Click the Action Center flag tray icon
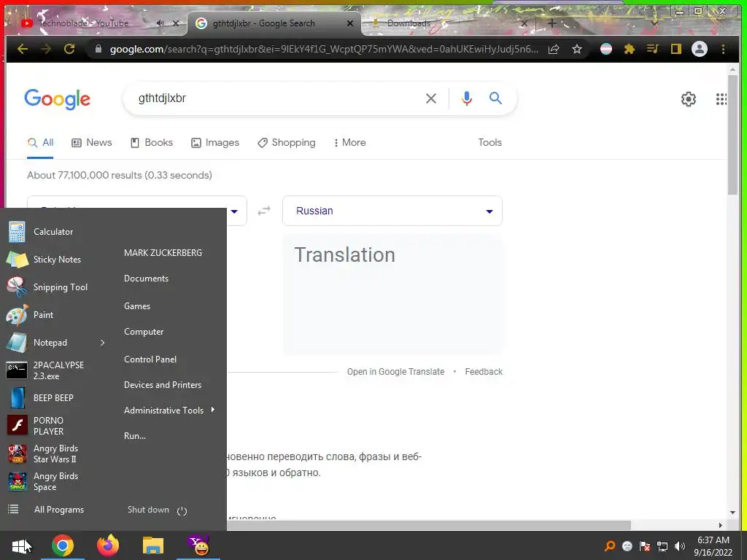Screen dimensions: 747x560 [645, 546]
